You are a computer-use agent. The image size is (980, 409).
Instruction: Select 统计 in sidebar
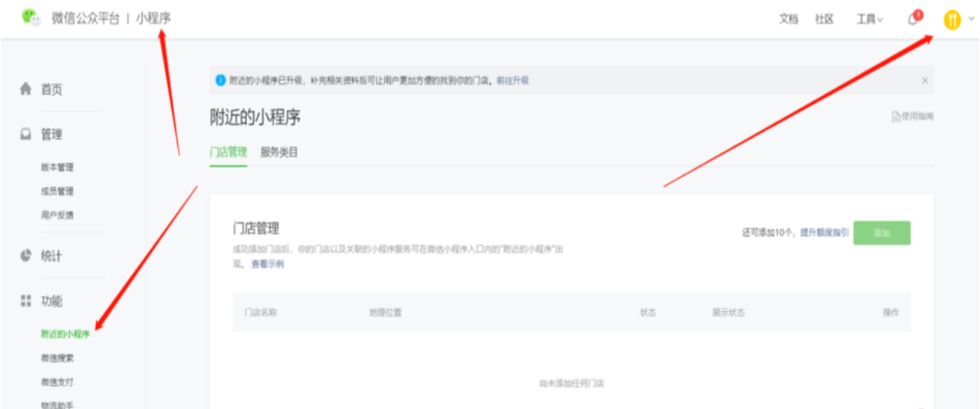(52, 256)
